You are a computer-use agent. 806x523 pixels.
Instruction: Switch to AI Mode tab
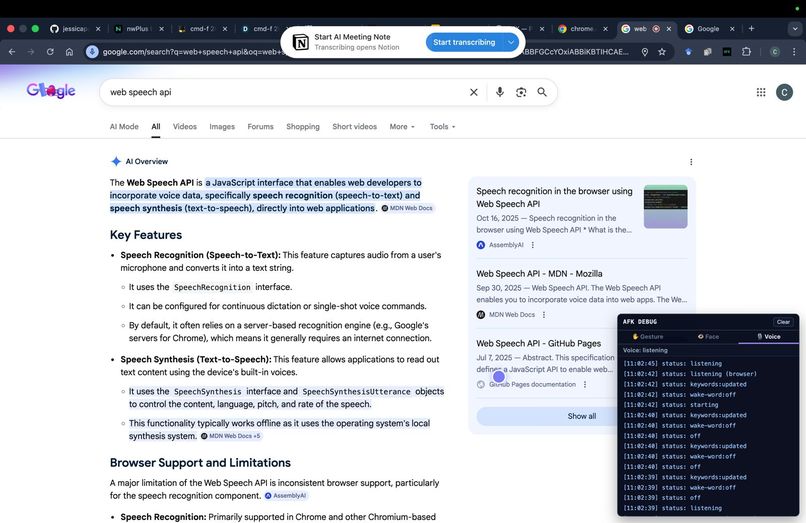click(124, 127)
